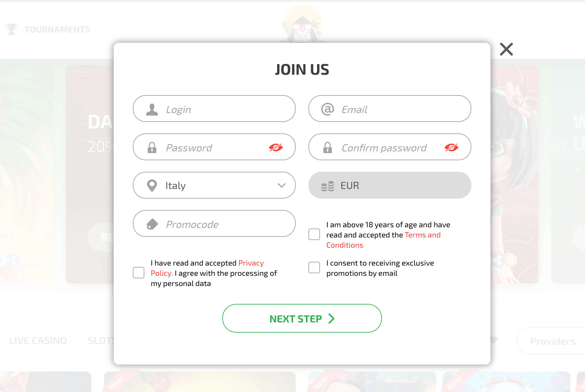Click the @ email icon
This screenshot has width=585, height=392.
click(327, 109)
